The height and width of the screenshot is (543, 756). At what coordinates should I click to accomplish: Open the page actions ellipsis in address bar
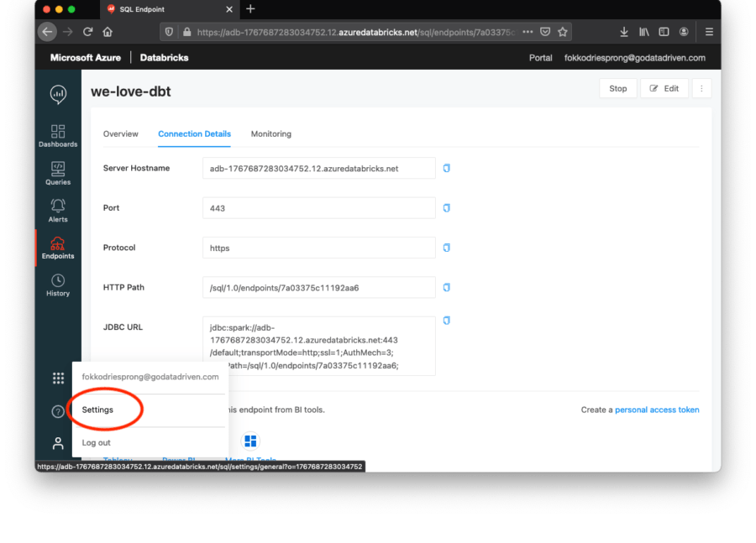(528, 32)
